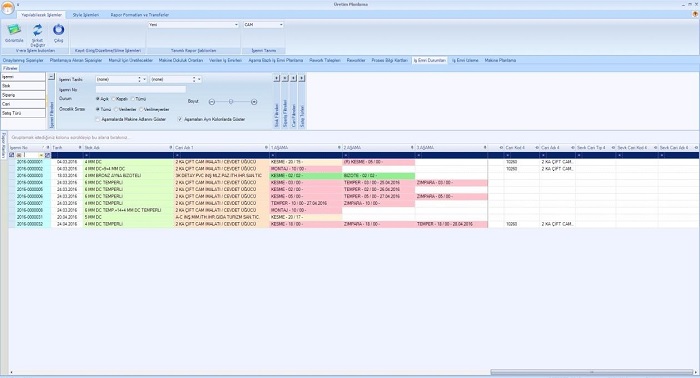Click the second date field spinner arrows

coord(194,79)
